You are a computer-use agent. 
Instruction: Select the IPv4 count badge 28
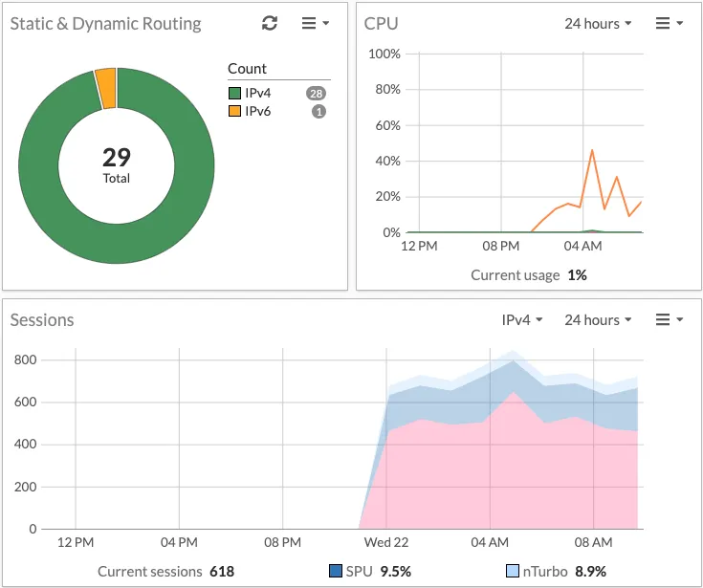click(316, 94)
